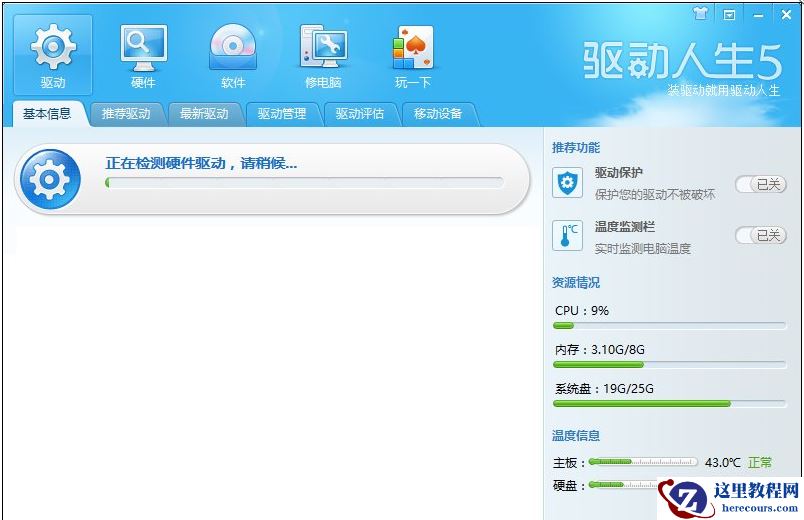This screenshot has width=804, height=520.
Task: Open the title bar dropdown menu icon
Action: pyautogui.click(x=729, y=15)
